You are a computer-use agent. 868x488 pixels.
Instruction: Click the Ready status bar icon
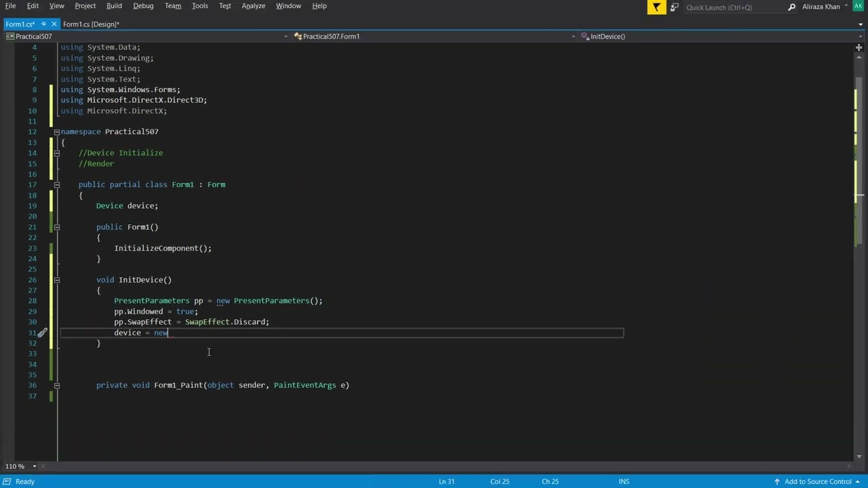(x=6, y=481)
